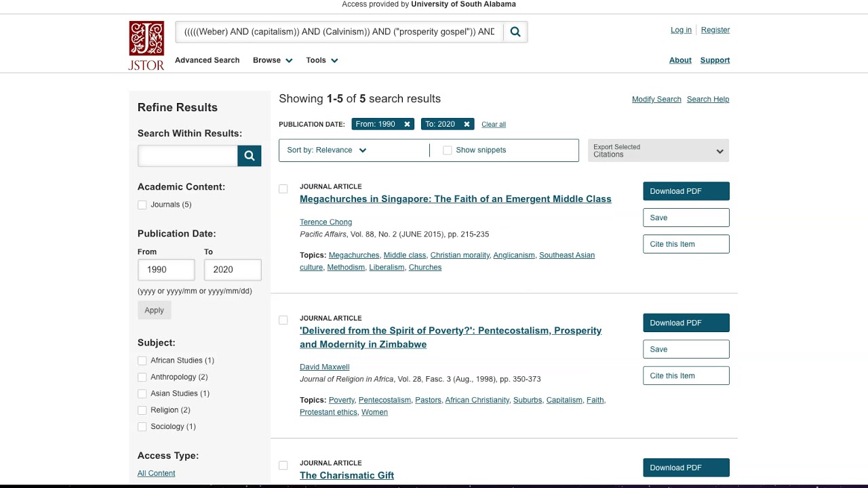Click Search Within Results magnifier button
This screenshot has height=488, width=868.
tap(250, 156)
